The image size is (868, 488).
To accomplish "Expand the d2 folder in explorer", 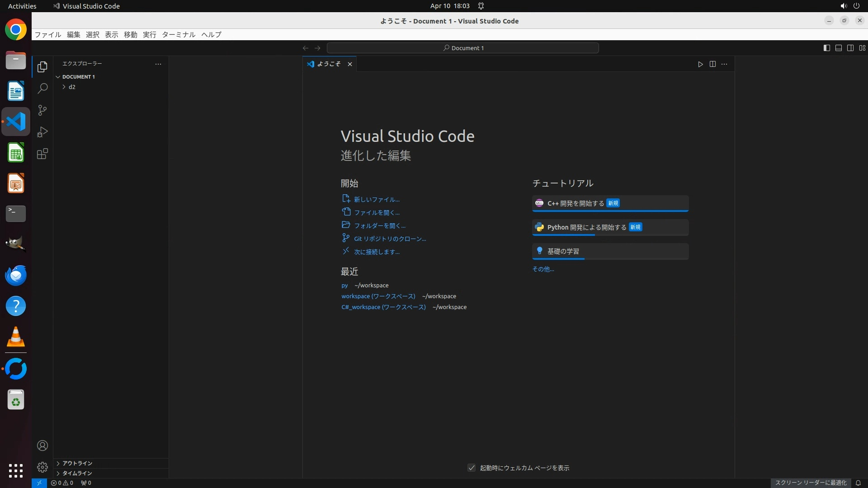I will point(72,87).
